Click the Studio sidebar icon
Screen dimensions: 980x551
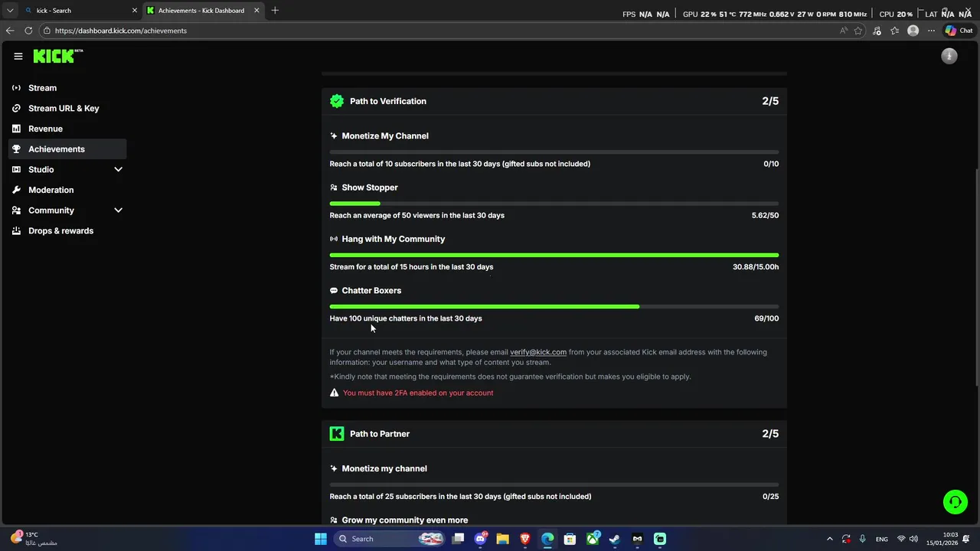16,169
